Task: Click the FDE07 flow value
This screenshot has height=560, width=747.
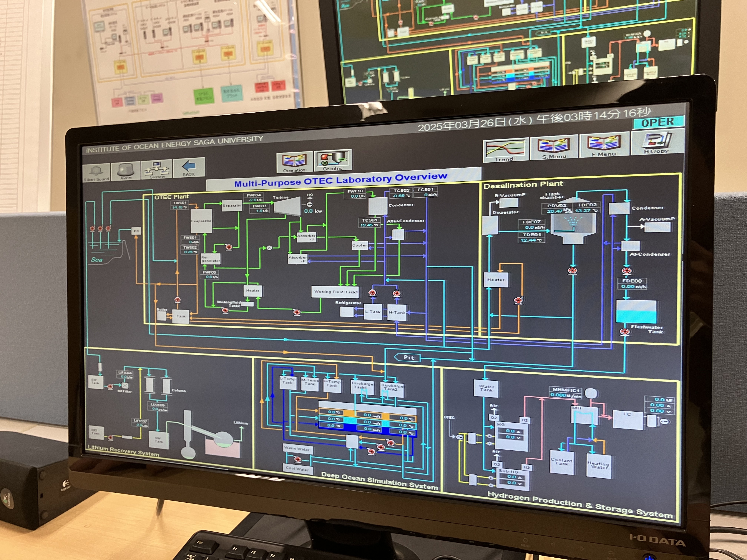Action: click(x=532, y=228)
